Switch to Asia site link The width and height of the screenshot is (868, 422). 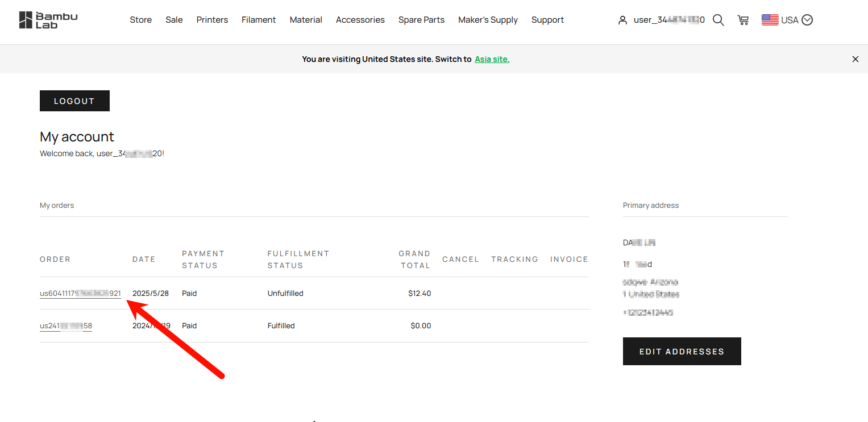[492, 59]
